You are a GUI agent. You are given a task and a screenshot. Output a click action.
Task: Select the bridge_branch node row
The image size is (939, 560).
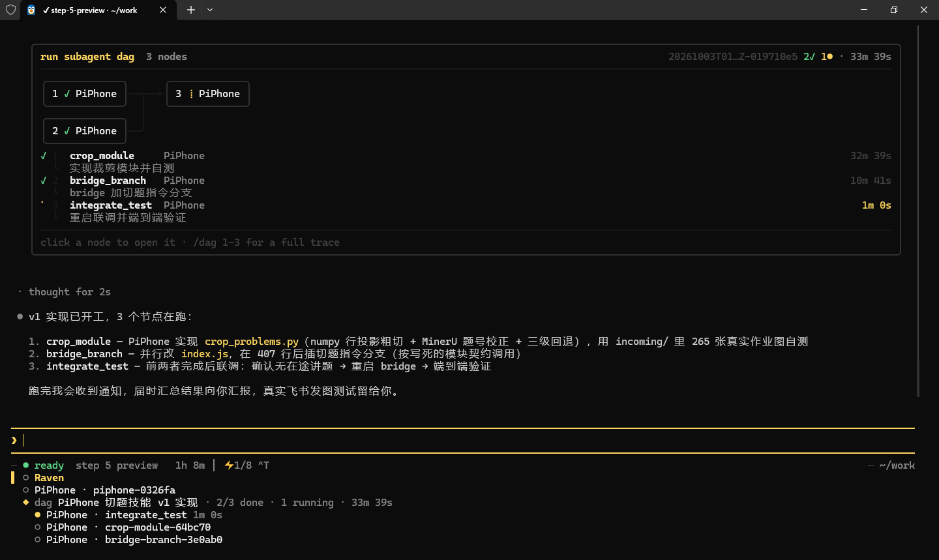(466, 186)
